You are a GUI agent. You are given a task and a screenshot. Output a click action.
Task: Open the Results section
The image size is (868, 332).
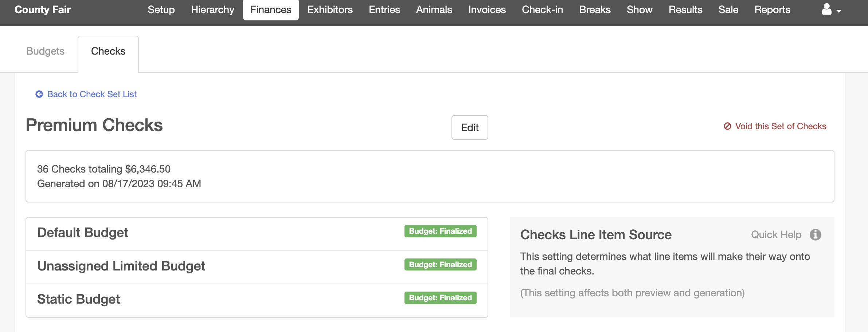685,10
